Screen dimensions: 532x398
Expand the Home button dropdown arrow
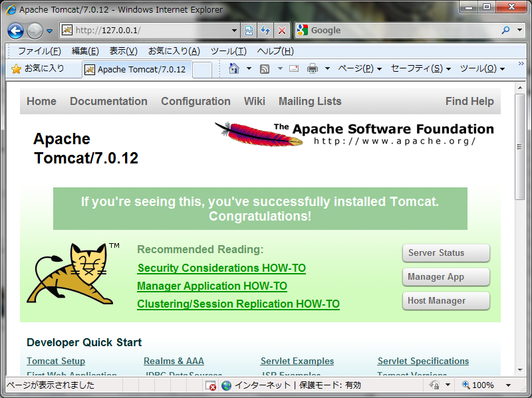pos(249,68)
